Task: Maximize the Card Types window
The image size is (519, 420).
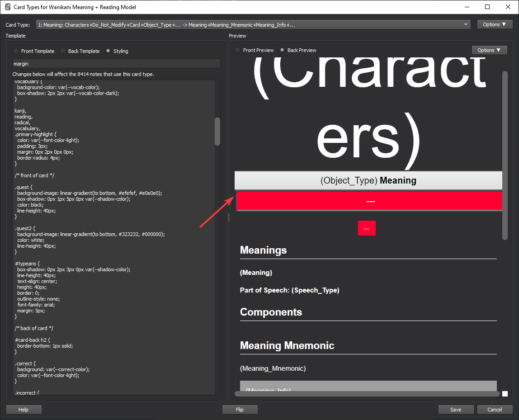Action: pyautogui.click(x=487, y=7)
